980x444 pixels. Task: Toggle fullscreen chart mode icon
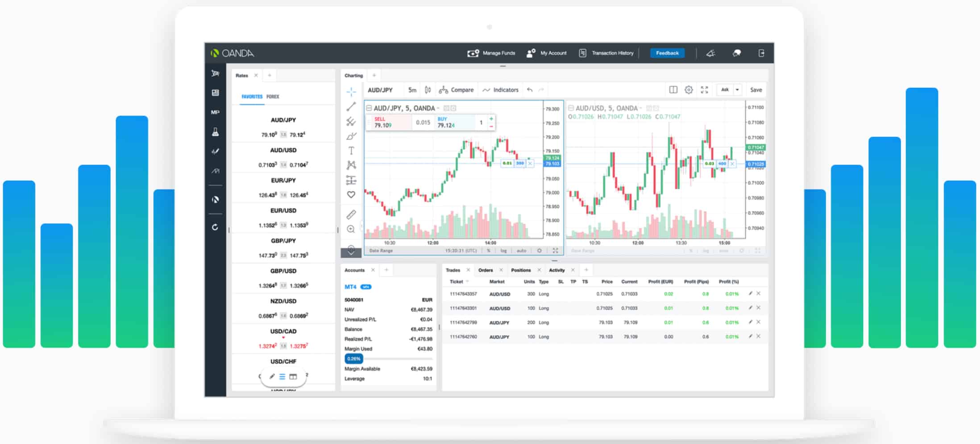704,90
